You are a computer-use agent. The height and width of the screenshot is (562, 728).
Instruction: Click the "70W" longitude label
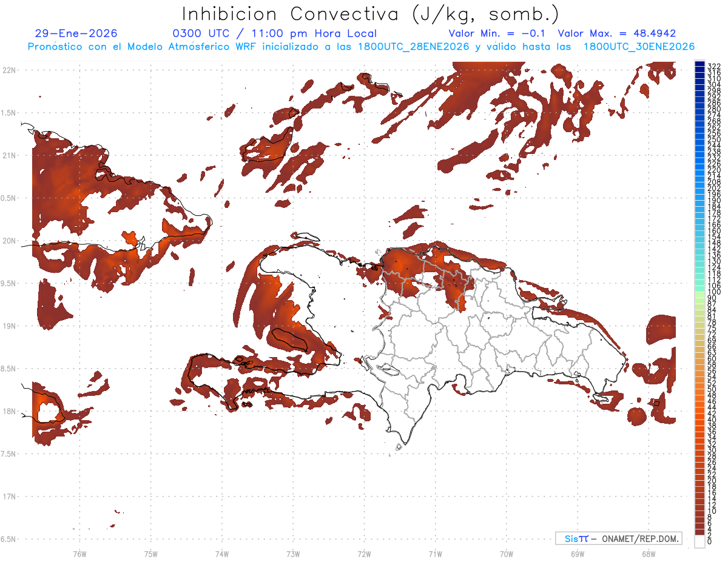[507, 554]
